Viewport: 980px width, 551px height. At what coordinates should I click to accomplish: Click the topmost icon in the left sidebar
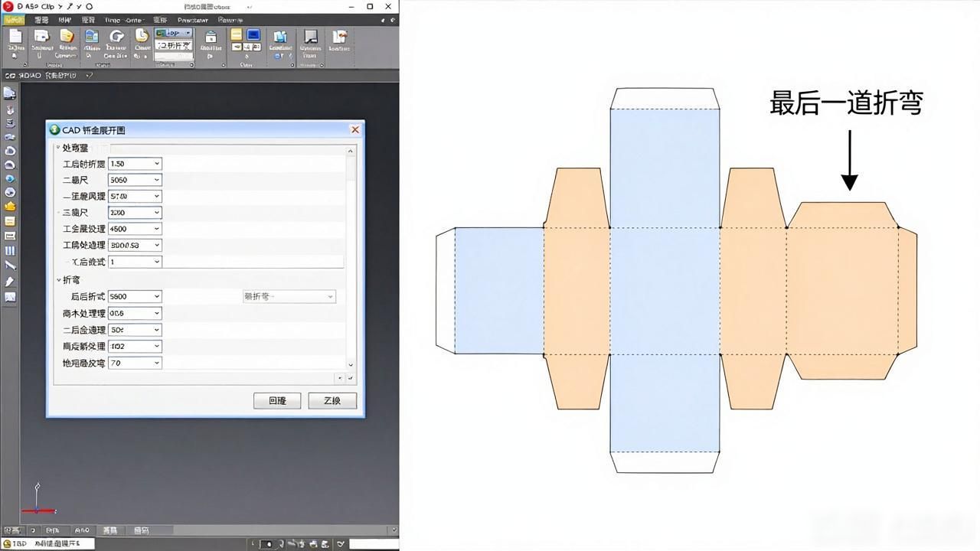point(10,93)
